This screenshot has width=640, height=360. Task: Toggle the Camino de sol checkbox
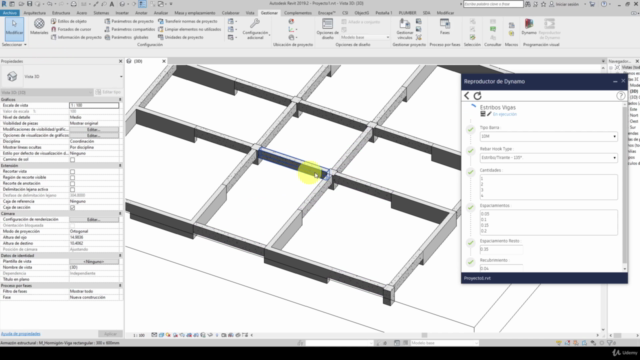tap(72, 160)
